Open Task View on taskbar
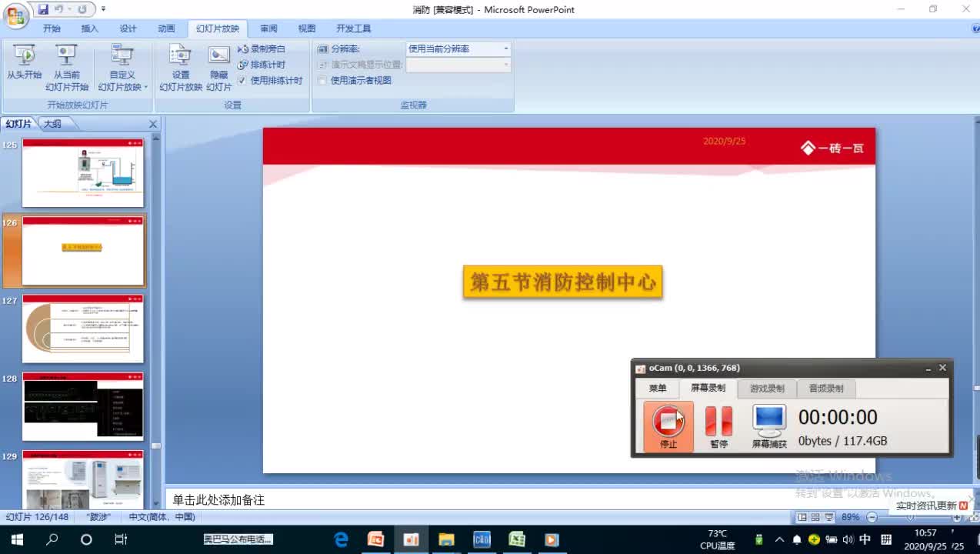The image size is (980, 554). tap(121, 539)
